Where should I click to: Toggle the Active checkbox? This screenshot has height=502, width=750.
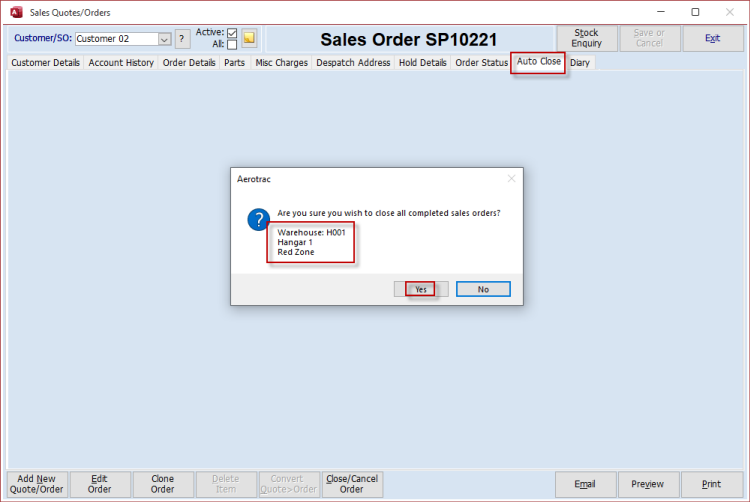coord(232,33)
